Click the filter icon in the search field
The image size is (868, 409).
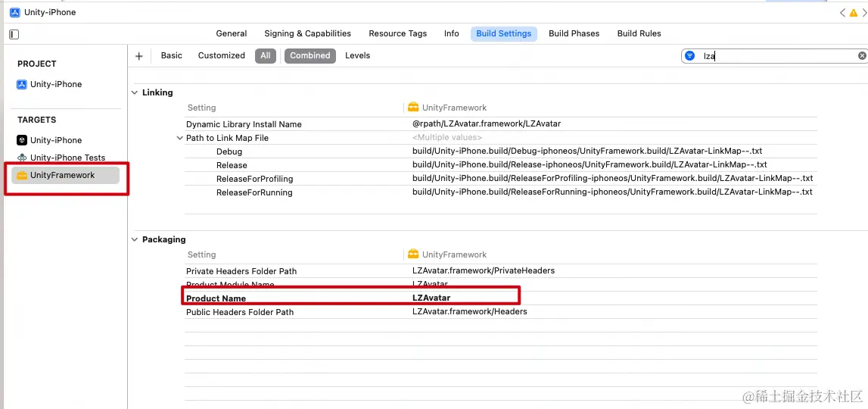click(x=689, y=55)
